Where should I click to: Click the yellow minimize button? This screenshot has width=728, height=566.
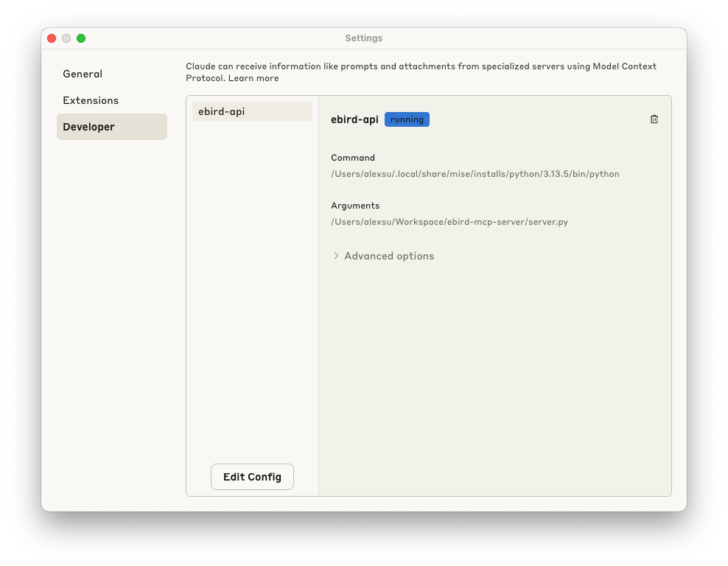point(66,38)
